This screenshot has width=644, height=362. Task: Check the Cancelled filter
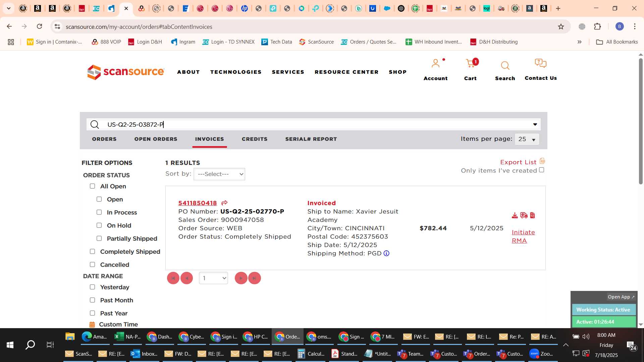coord(92,264)
